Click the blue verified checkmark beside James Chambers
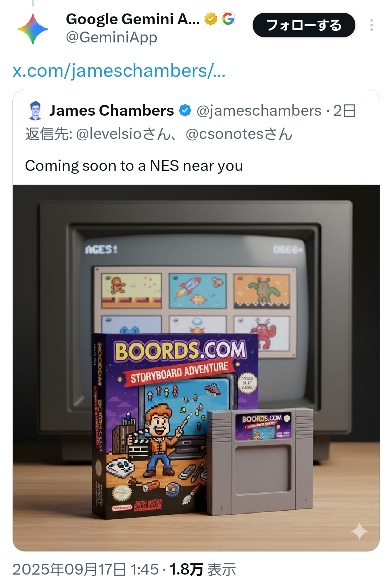 (185, 111)
